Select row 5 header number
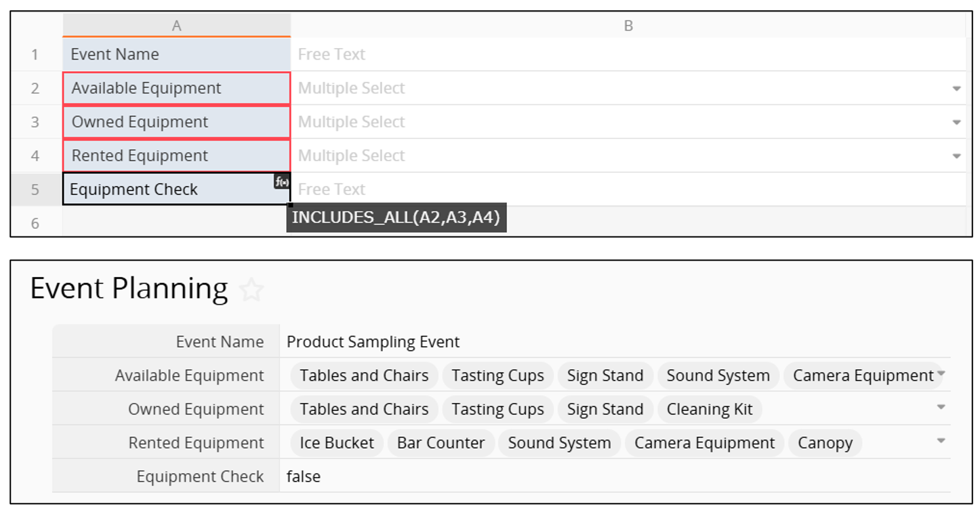The image size is (980, 514). pos(35,190)
